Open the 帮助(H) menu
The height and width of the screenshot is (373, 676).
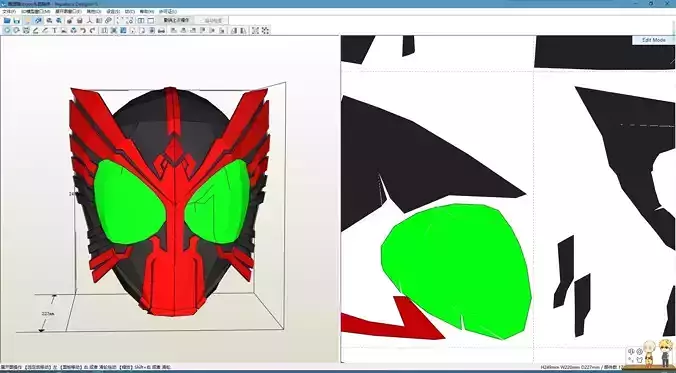tap(147, 12)
